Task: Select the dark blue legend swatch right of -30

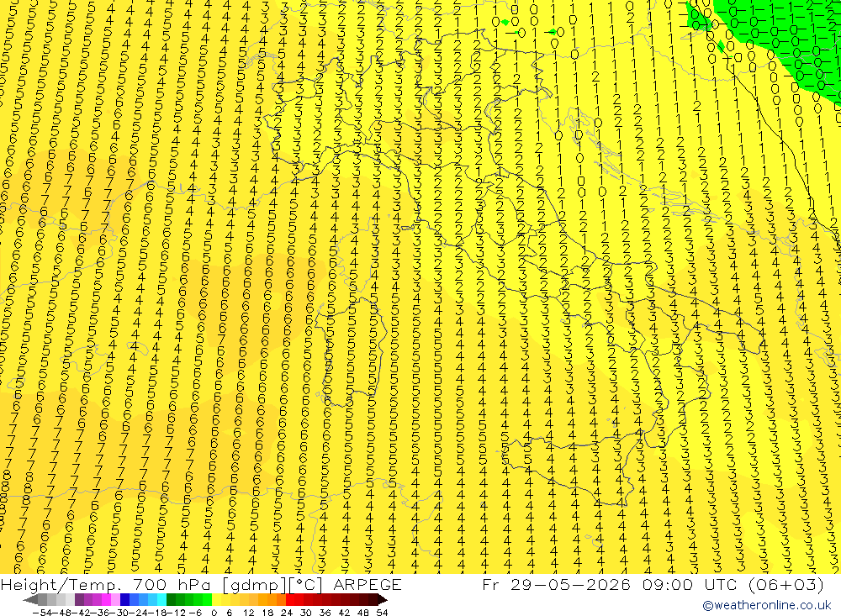Action: tap(125, 600)
